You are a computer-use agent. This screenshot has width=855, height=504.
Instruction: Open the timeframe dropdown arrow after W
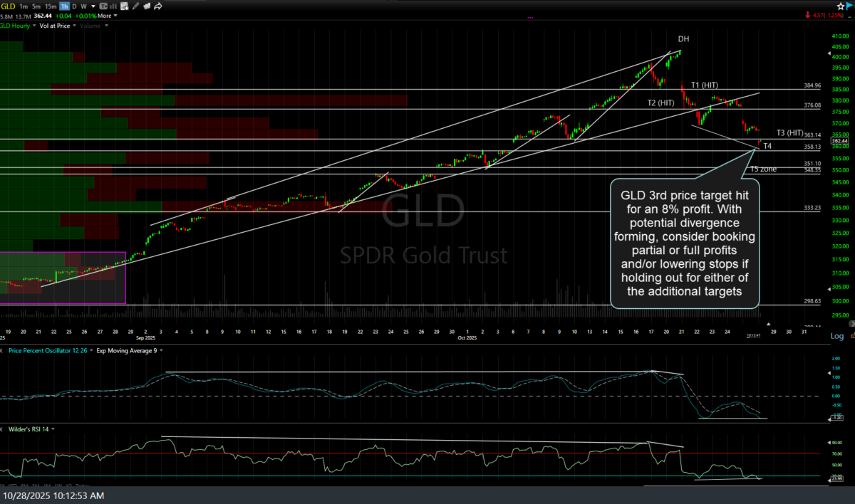tap(93, 6)
